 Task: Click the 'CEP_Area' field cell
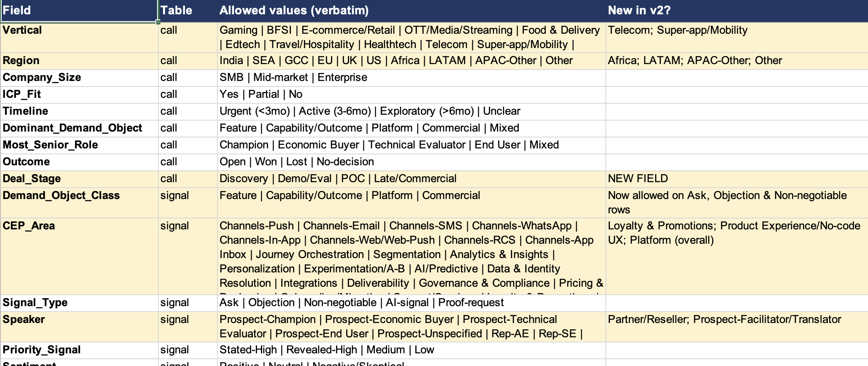(x=79, y=256)
